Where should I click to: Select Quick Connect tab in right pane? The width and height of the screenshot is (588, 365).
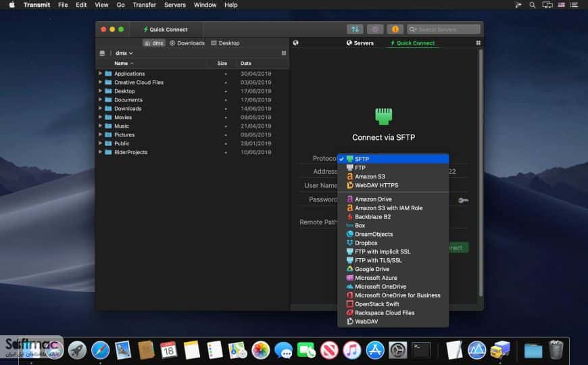click(412, 43)
